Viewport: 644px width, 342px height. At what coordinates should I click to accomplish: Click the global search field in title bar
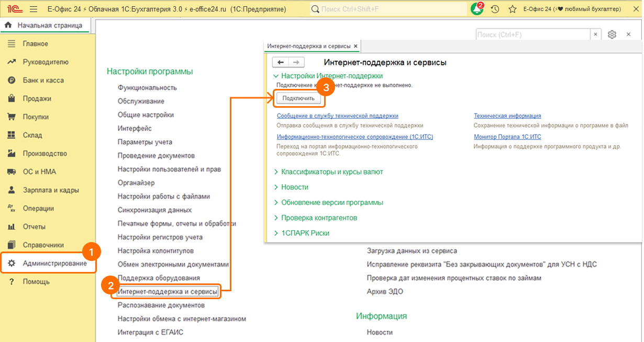387,9
